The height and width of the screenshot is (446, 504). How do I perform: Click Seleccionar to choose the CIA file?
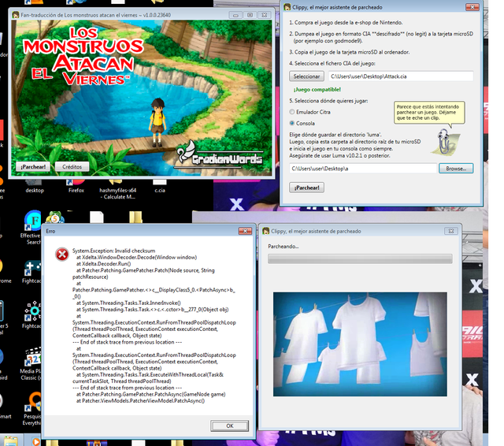[x=306, y=76]
